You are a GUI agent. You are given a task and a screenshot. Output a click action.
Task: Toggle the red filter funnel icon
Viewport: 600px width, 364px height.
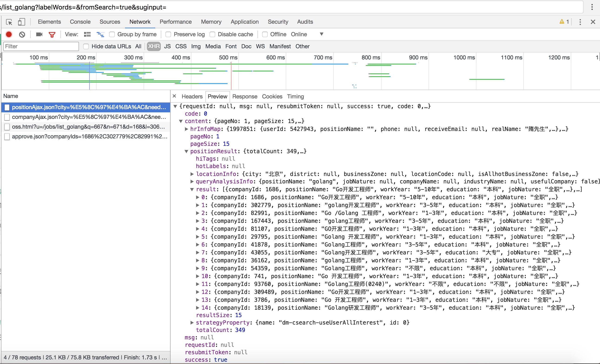point(52,35)
